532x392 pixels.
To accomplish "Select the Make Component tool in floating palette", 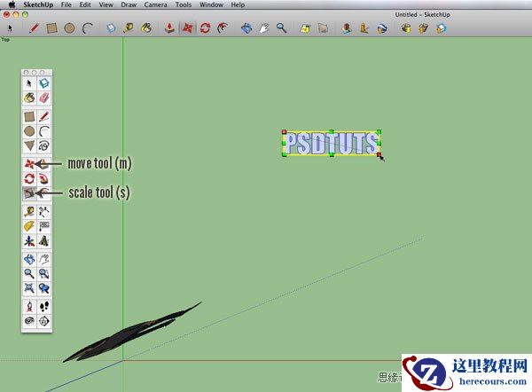I will point(44,83).
